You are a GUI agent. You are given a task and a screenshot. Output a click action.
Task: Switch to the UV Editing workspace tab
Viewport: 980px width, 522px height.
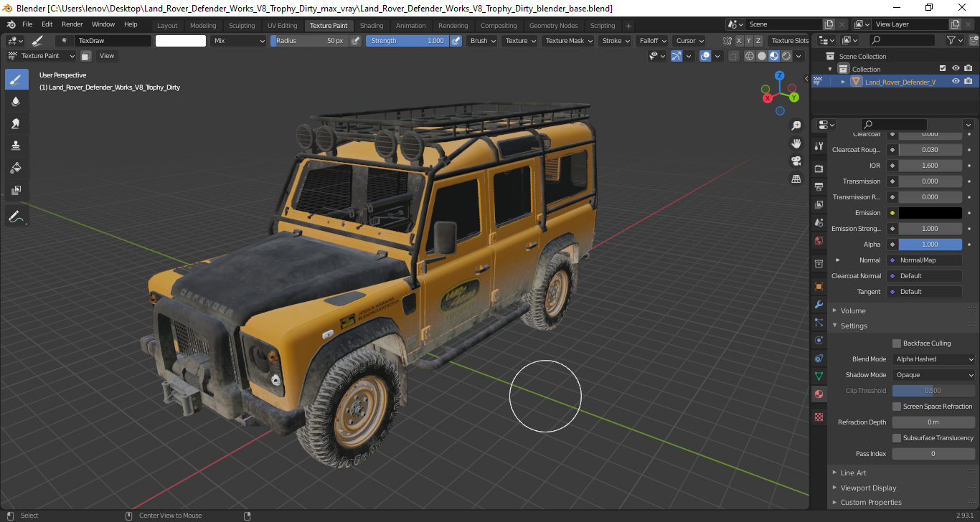[282, 25]
